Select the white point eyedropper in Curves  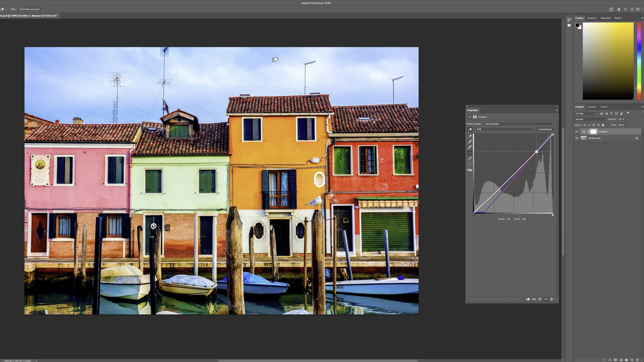470,147
